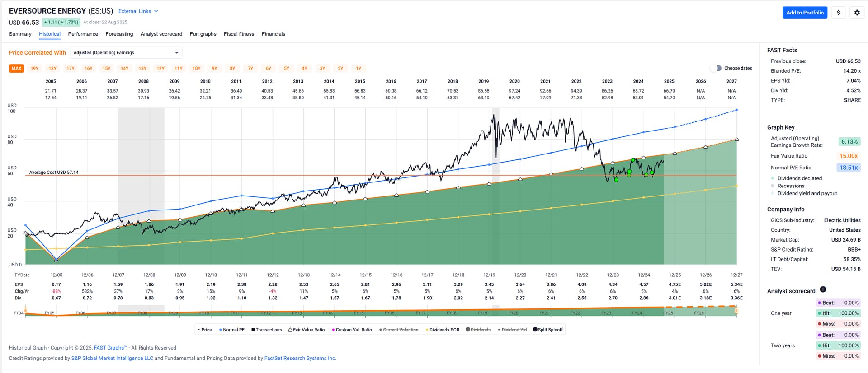
Task: Click the 12/24 EPS value 4.57
Action: (x=644, y=284)
